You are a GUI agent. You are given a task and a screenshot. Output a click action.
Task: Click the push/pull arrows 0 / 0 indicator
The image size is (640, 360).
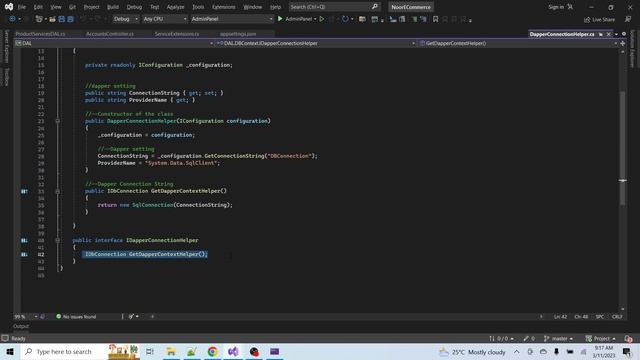click(501, 338)
